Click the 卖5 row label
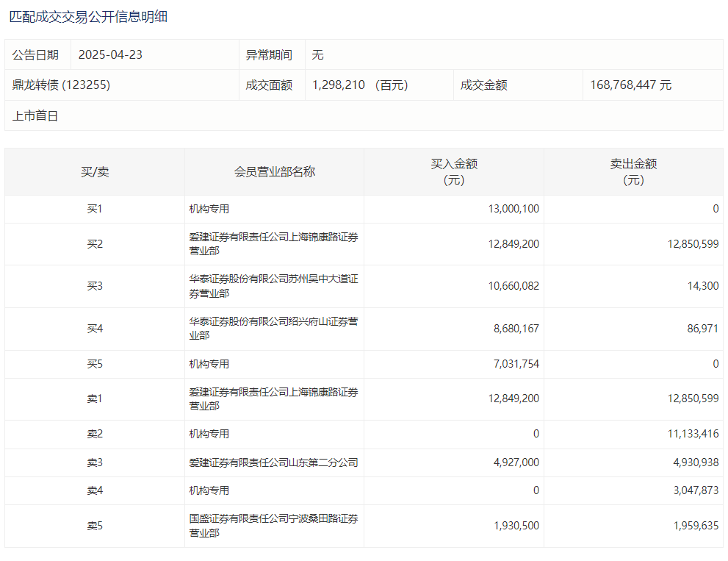Image resolution: width=728 pixels, height=561 pixels. click(95, 526)
